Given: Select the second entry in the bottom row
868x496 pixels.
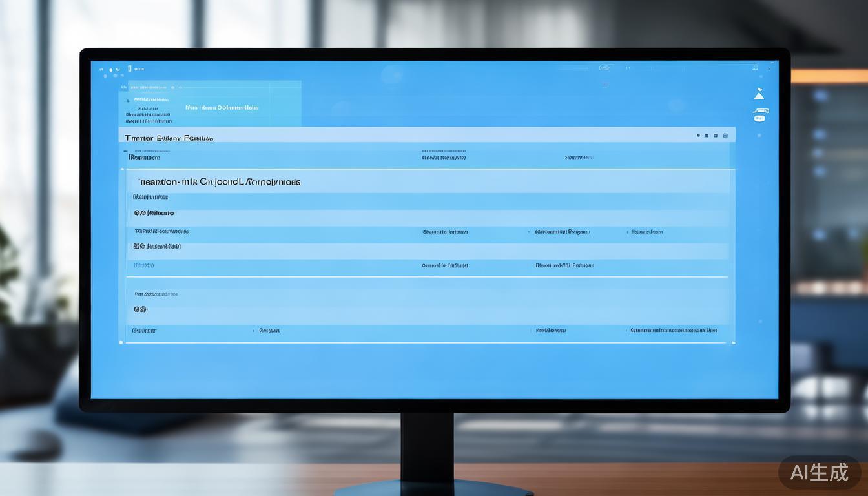Looking at the screenshot, I should click(x=269, y=330).
